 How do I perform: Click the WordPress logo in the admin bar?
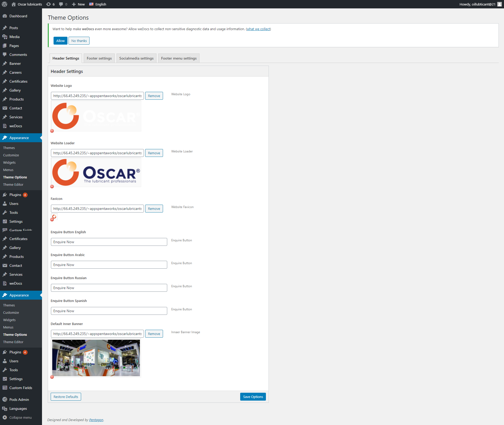pyautogui.click(x=4, y=4)
